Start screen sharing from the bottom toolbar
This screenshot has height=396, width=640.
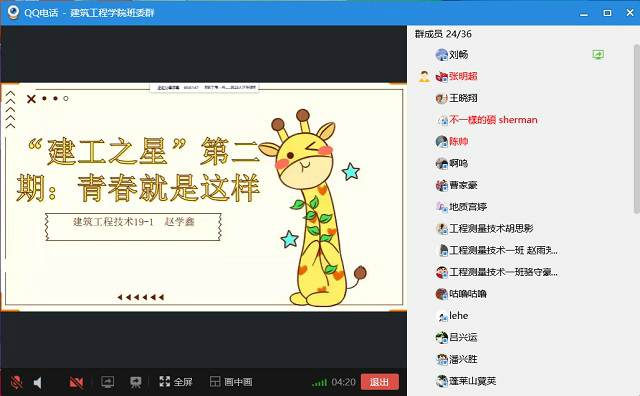[107, 382]
